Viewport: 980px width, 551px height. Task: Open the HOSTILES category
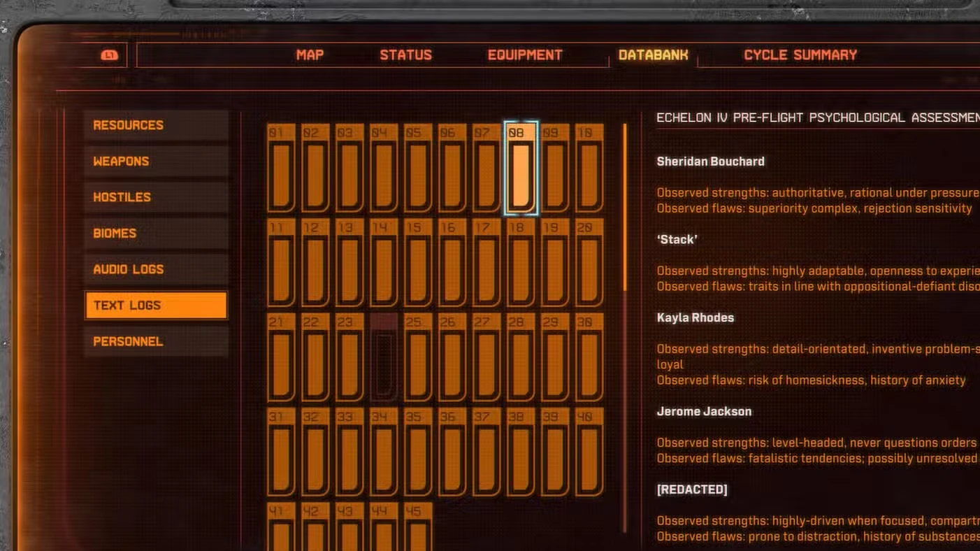click(x=157, y=197)
